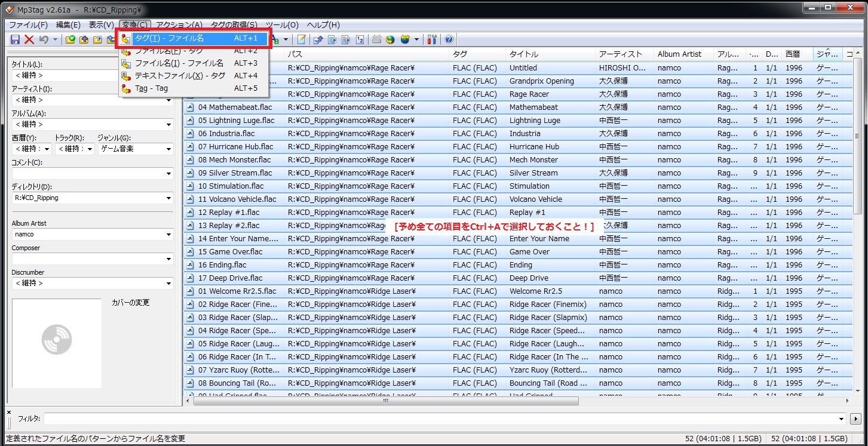
Task: Expand the アーティスト field dropdown
Action: tap(168, 100)
